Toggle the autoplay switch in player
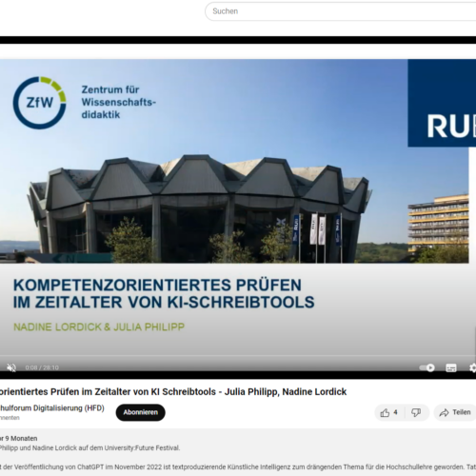Viewport: 476px width, 476px height. (x=426, y=367)
